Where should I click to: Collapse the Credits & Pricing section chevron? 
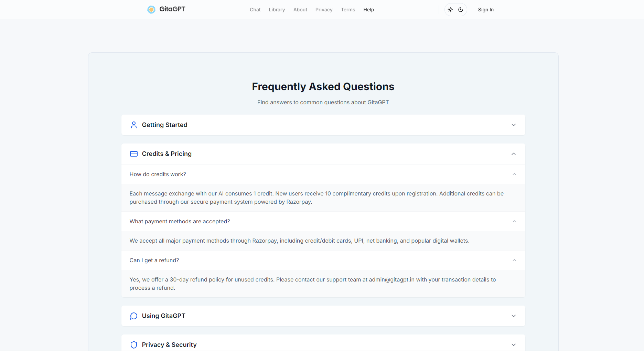coord(513,154)
